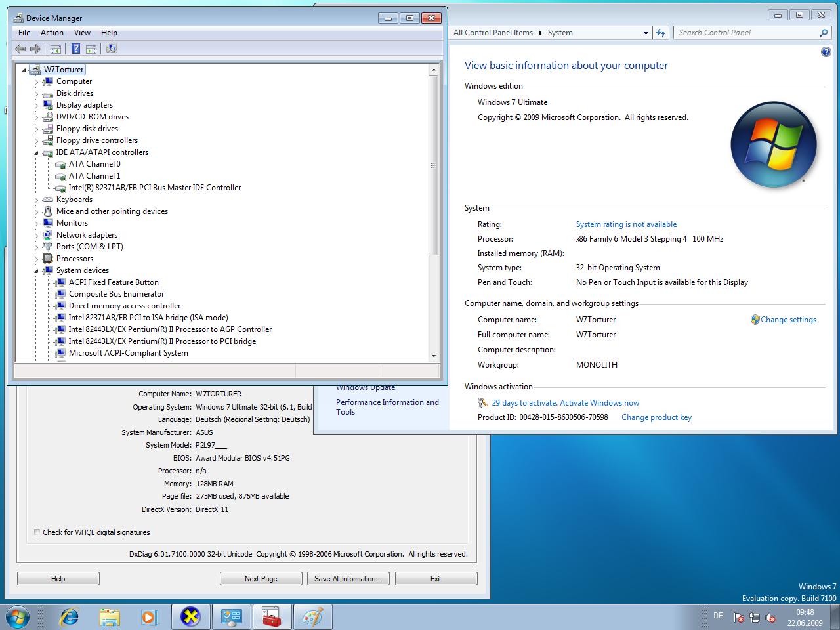Click the Device Manager vertical scrollbar thumb
The image size is (840, 630).
(x=433, y=164)
